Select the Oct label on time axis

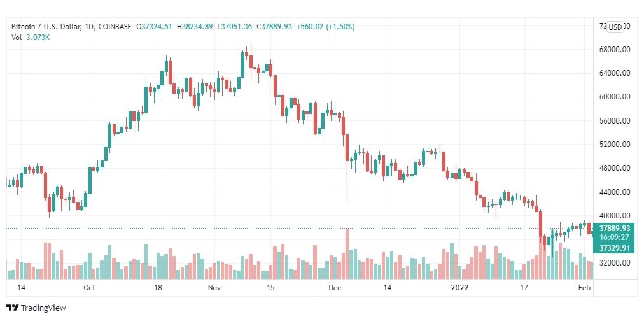(89, 287)
